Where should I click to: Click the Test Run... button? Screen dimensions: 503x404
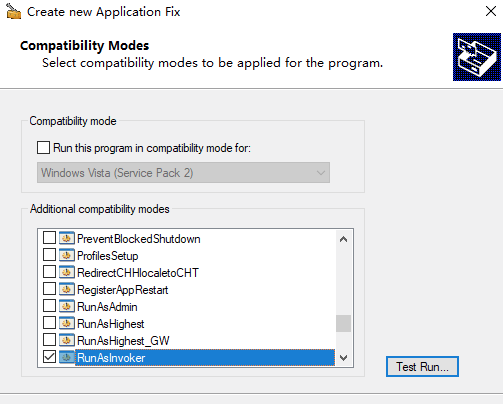422,367
